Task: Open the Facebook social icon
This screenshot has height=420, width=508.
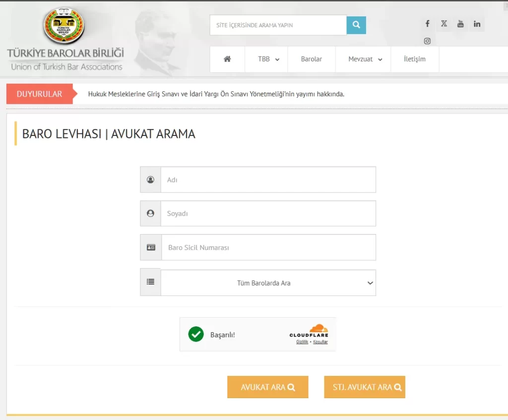Action: point(427,24)
